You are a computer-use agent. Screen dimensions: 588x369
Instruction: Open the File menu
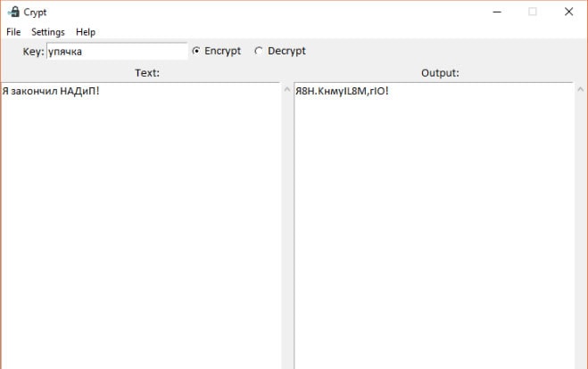pyautogui.click(x=13, y=32)
